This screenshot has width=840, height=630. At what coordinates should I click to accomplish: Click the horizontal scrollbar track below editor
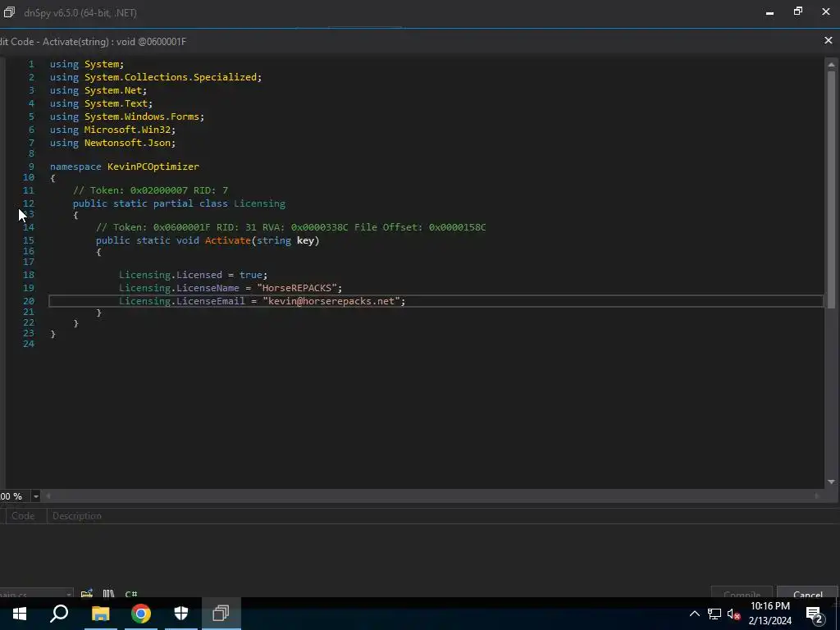click(x=433, y=496)
